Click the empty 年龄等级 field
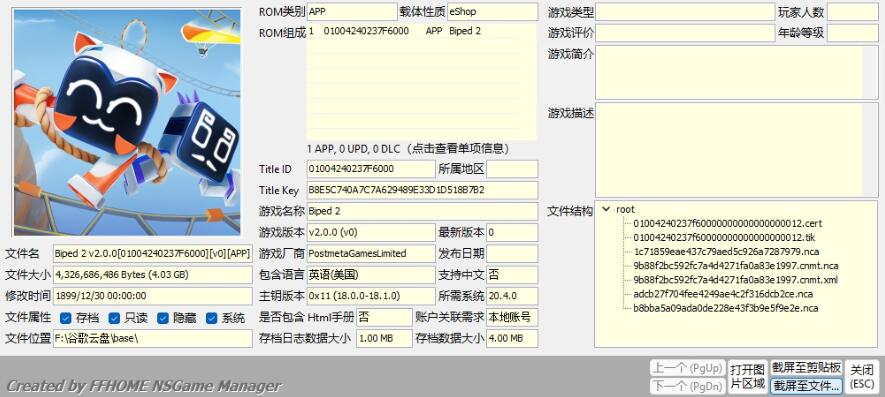The height and width of the screenshot is (397, 885). (x=853, y=33)
